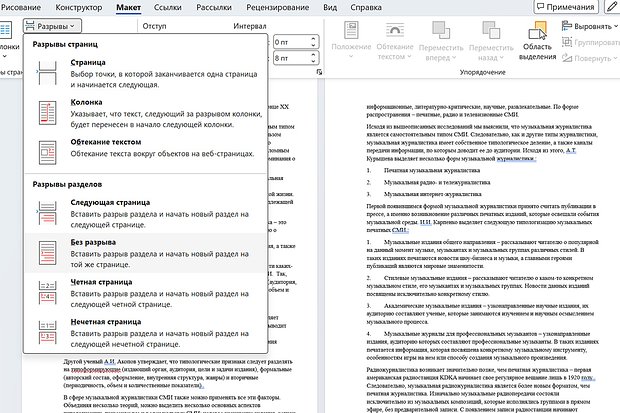620x413 pixels.
Task: Click the Четная страница section break icon
Action: (46, 291)
